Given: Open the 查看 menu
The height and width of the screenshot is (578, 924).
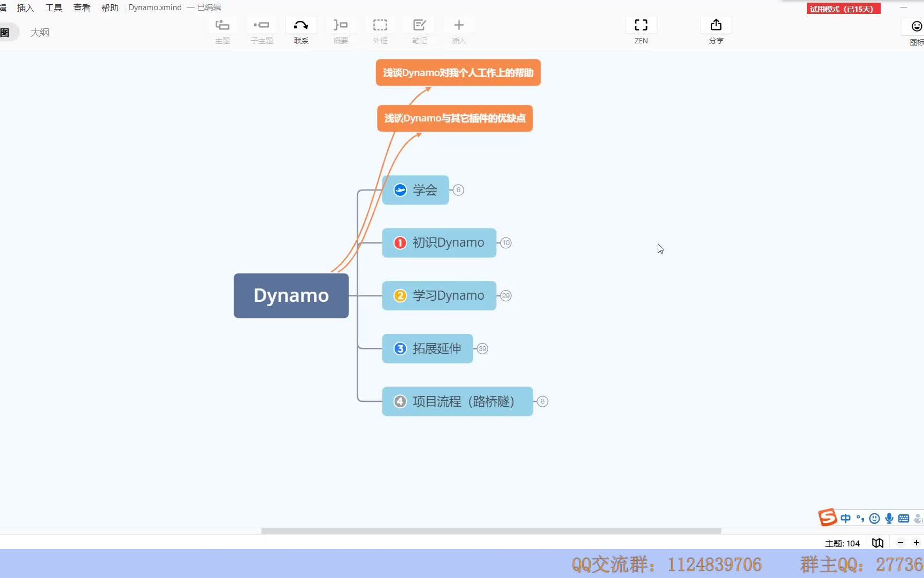Looking at the screenshot, I should pyautogui.click(x=82, y=7).
